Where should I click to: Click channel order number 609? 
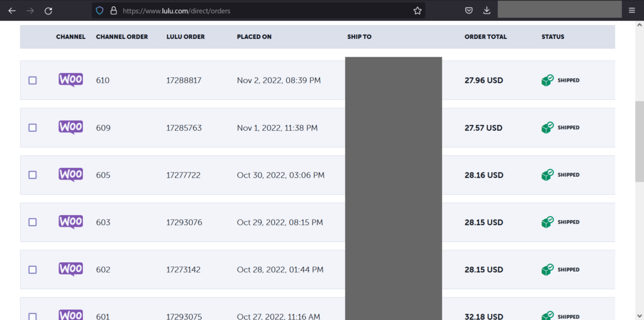(103, 128)
